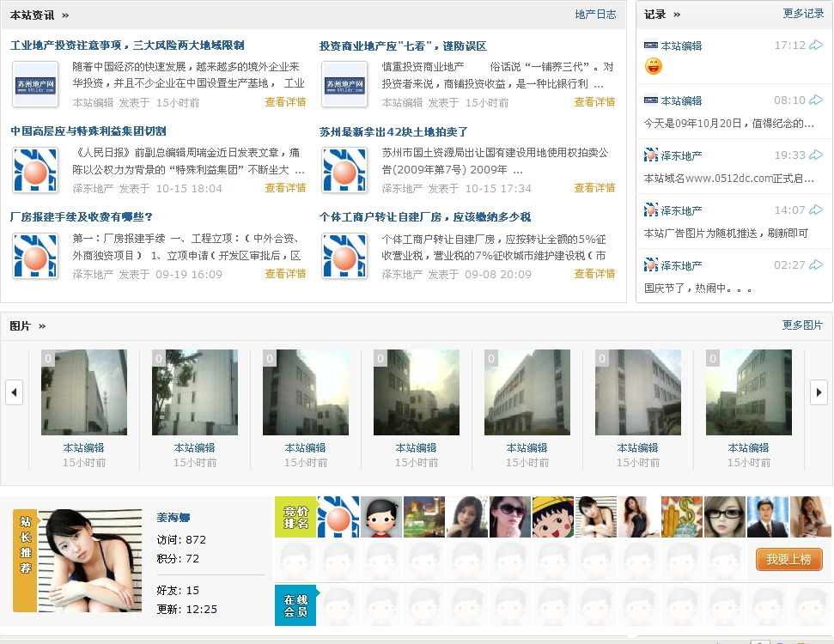Screen dimensions: 834x644
Task: Click 查看详情 for the 个体工商户 article
Action: [594, 273]
